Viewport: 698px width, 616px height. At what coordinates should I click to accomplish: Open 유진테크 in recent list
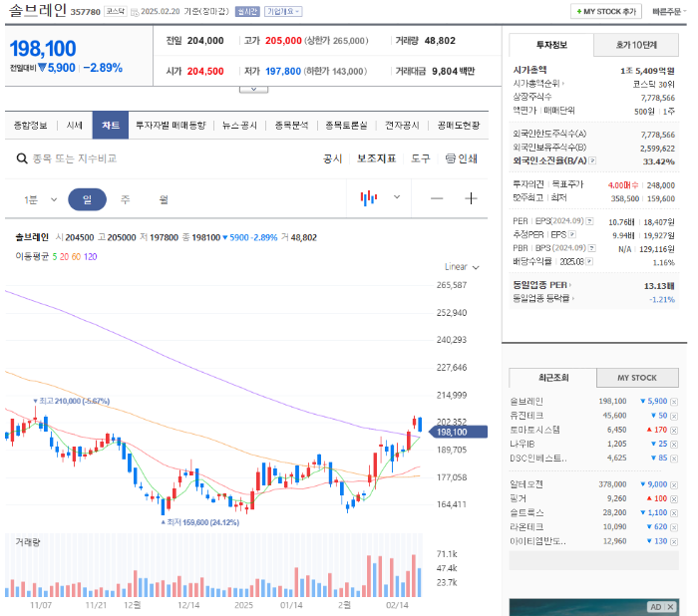pos(526,416)
